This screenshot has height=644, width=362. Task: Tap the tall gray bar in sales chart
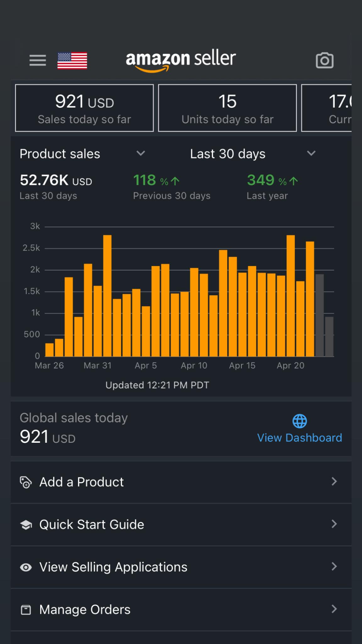320,315
